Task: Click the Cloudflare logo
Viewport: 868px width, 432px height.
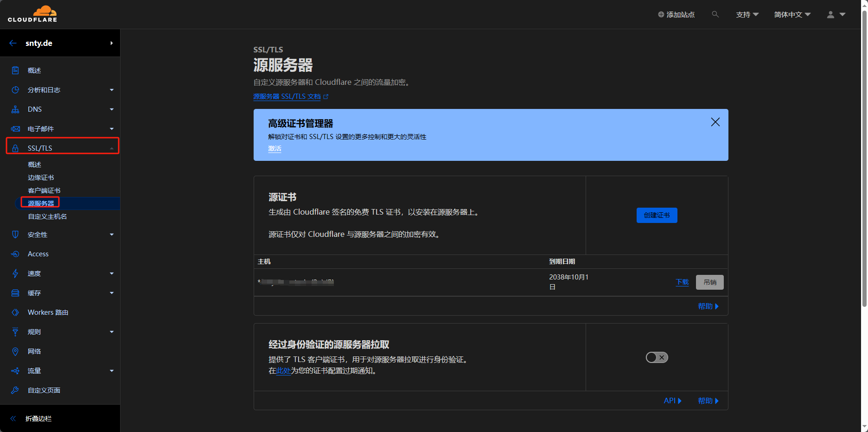Action: (32, 14)
